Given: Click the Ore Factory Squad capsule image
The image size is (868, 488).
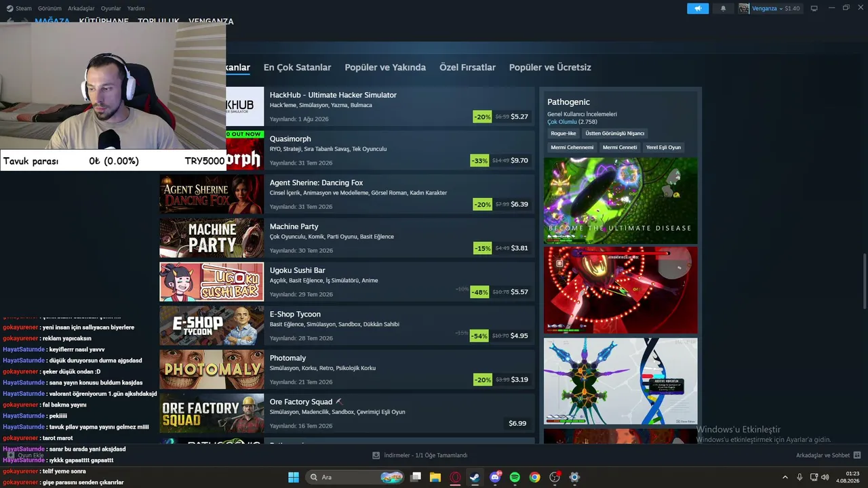Looking at the screenshot, I should (x=212, y=413).
